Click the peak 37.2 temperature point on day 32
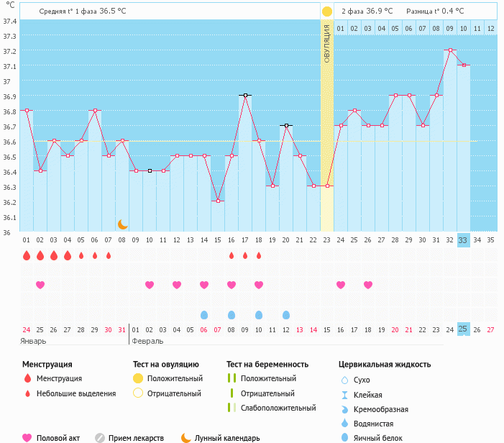 pos(450,50)
